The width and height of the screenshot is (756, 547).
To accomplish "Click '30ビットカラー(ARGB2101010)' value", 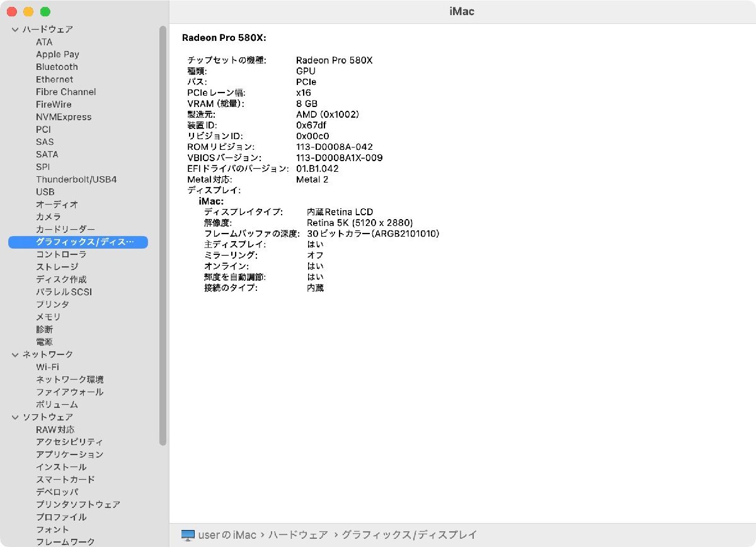I will coord(373,234).
